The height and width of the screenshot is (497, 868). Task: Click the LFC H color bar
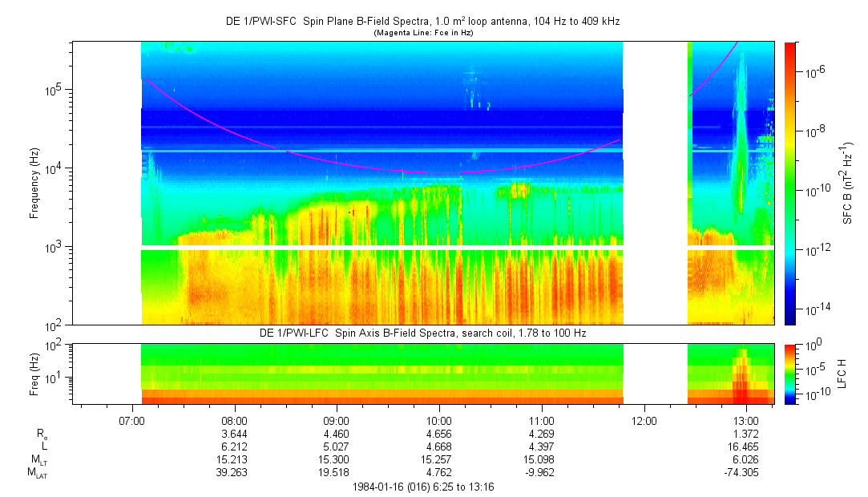pyautogui.click(x=789, y=374)
